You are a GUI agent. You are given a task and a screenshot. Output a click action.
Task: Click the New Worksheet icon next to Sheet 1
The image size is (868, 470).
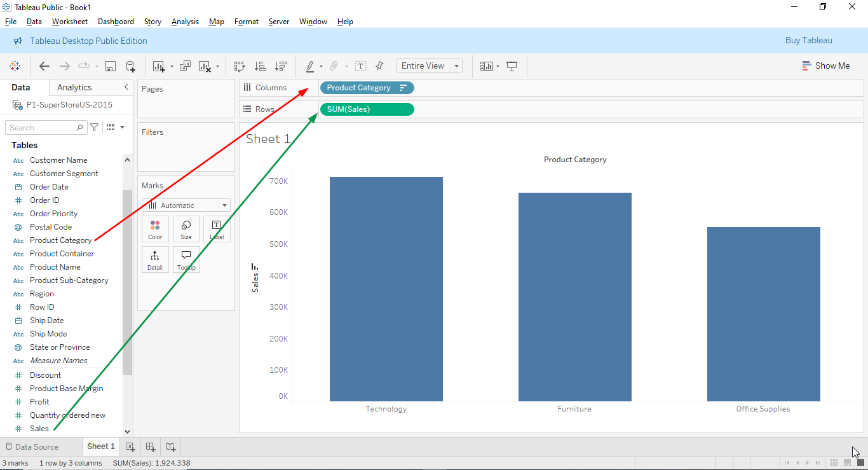point(130,446)
